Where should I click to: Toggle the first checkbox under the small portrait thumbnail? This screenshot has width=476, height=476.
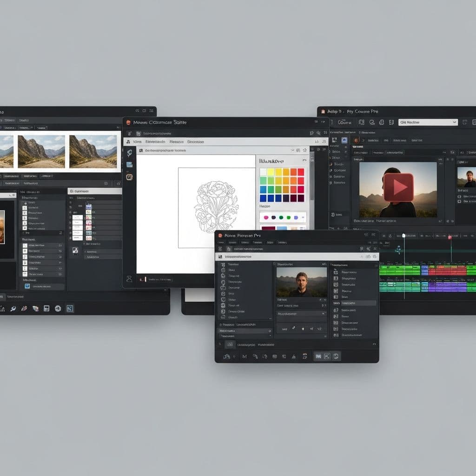pyautogui.click(x=459, y=197)
